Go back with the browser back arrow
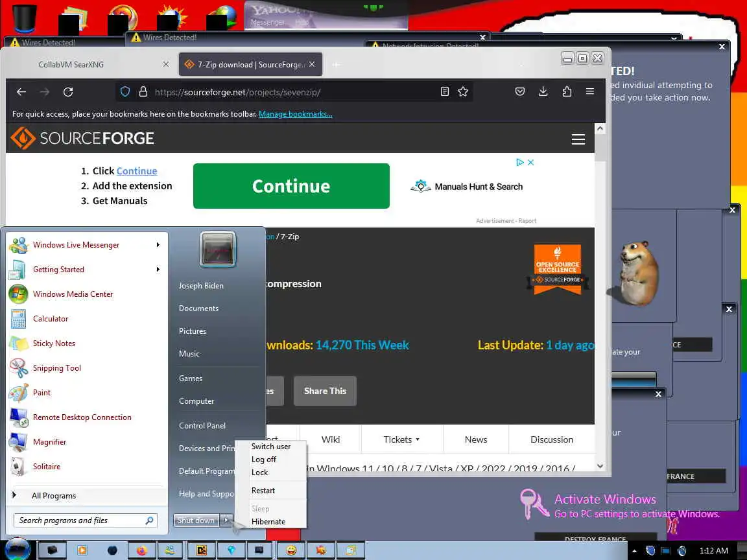 coord(21,92)
